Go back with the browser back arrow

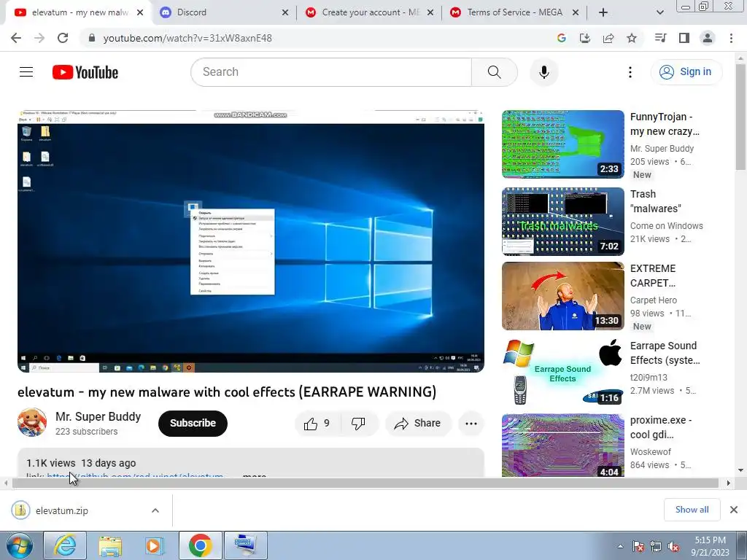pos(16,38)
